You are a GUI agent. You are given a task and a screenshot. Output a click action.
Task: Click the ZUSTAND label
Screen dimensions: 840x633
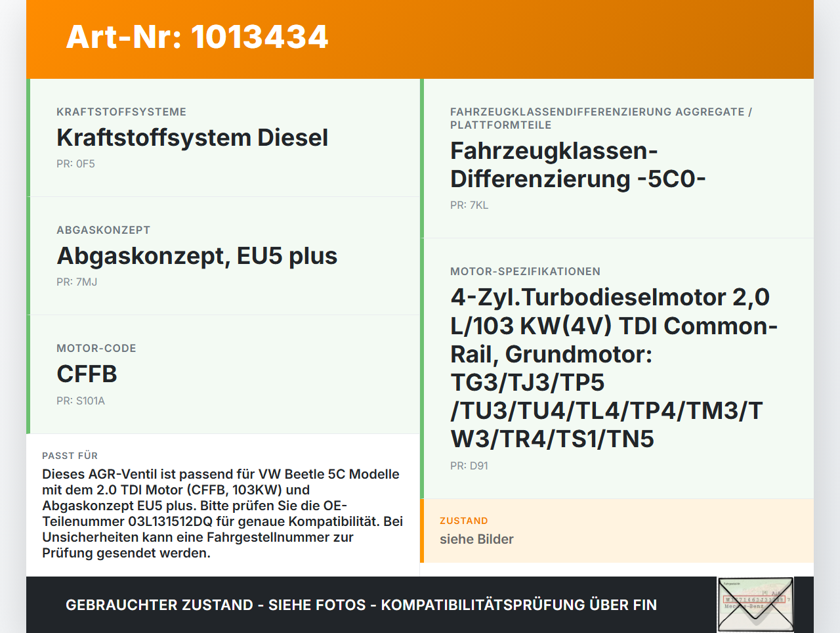[464, 521]
